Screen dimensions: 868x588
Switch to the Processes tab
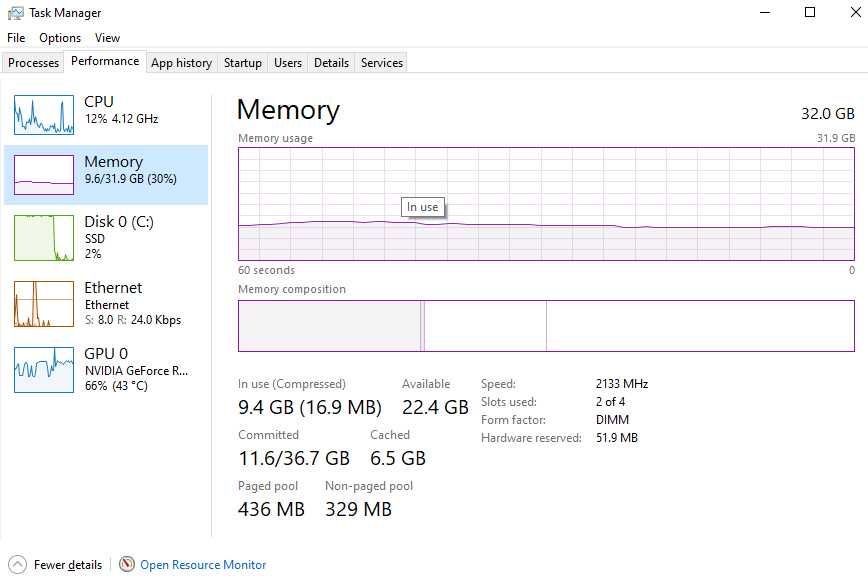coord(33,63)
